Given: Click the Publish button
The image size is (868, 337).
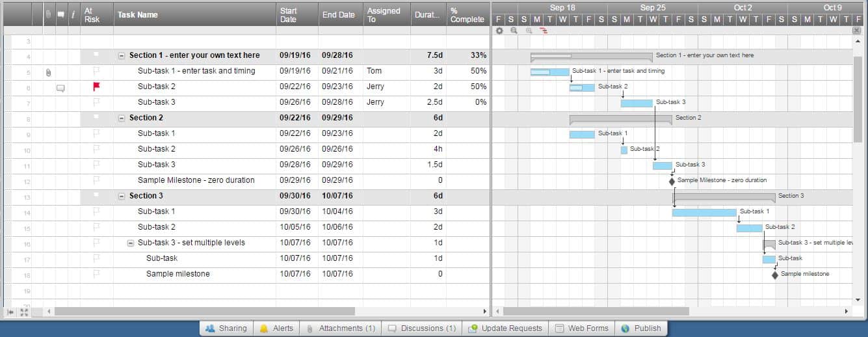Looking at the screenshot, I should [x=640, y=329].
